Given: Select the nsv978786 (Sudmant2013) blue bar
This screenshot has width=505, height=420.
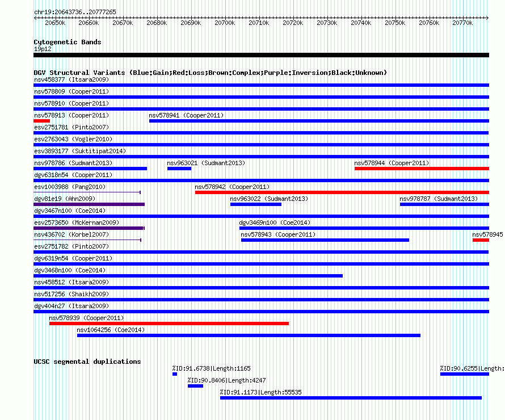Looking at the screenshot, I should [90, 169].
